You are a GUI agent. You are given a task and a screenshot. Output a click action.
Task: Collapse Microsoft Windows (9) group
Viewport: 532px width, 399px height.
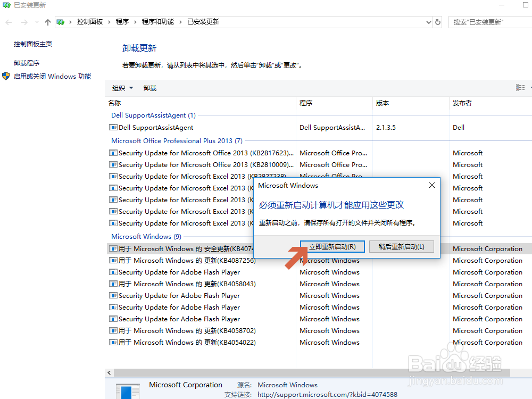[x=146, y=237]
